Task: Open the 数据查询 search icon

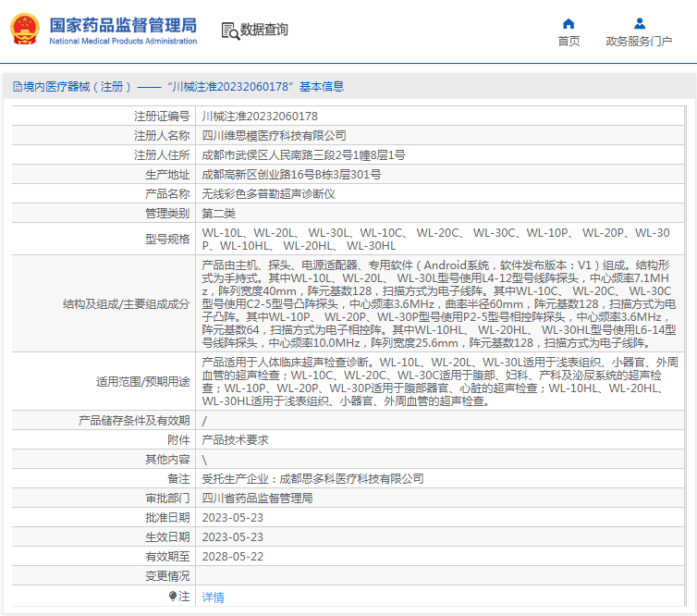Action: 230,31
